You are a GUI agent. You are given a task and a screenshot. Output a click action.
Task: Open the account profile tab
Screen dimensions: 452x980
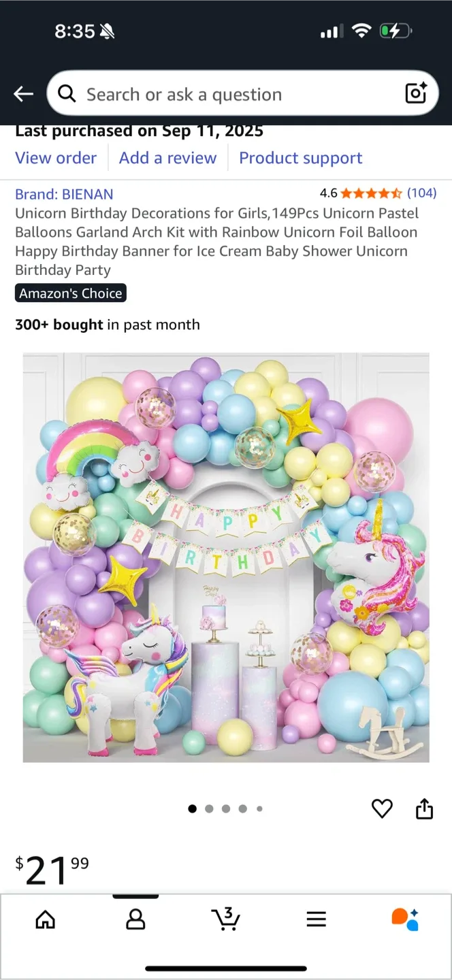[x=135, y=920]
